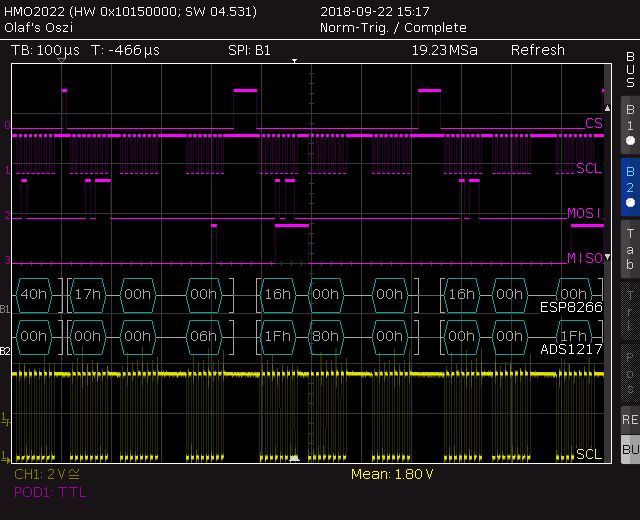Click the decoded 80h byte on B2
The height and width of the screenshot is (520, 640).
click(324, 337)
